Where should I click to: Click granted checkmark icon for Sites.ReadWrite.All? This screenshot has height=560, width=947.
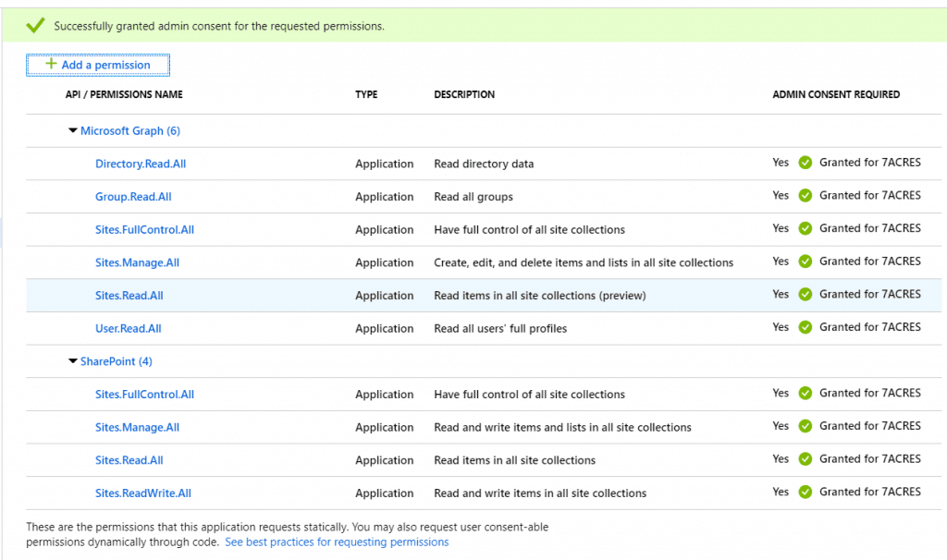pos(805,492)
